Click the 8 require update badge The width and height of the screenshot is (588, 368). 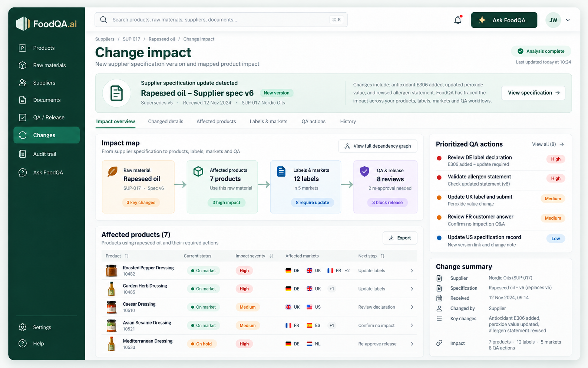point(313,203)
